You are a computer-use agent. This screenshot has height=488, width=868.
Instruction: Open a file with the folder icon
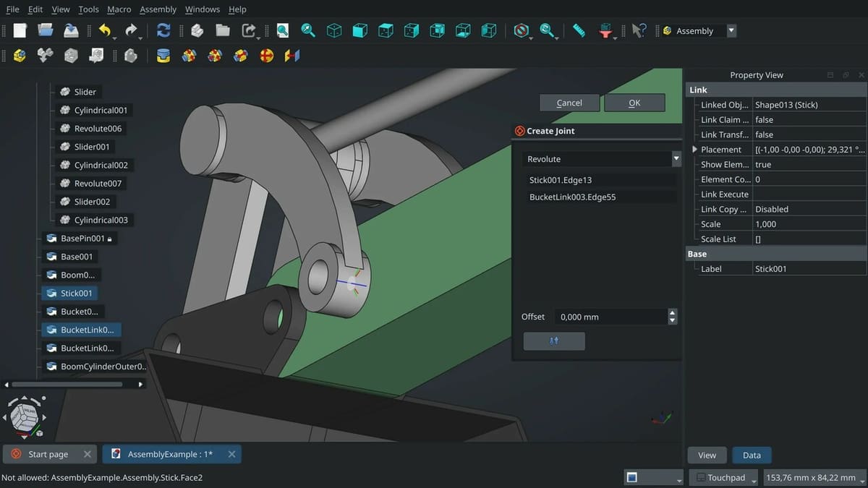pyautogui.click(x=46, y=30)
